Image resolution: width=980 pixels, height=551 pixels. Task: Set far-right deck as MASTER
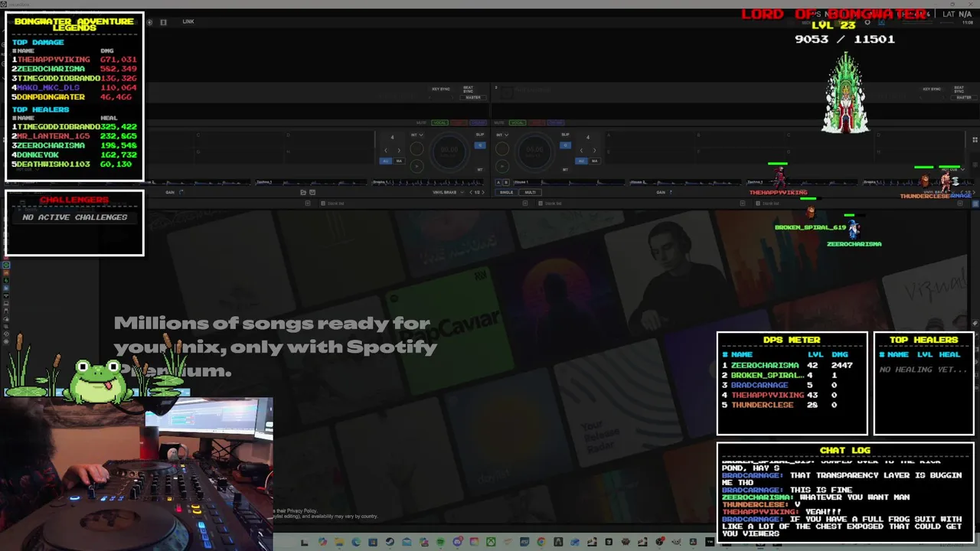pyautogui.click(x=963, y=97)
